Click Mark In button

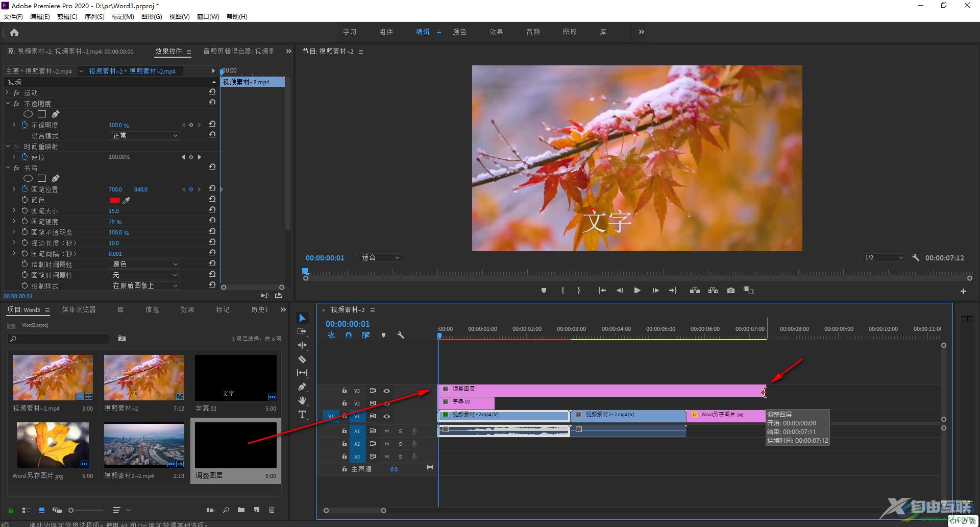[x=562, y=291]
